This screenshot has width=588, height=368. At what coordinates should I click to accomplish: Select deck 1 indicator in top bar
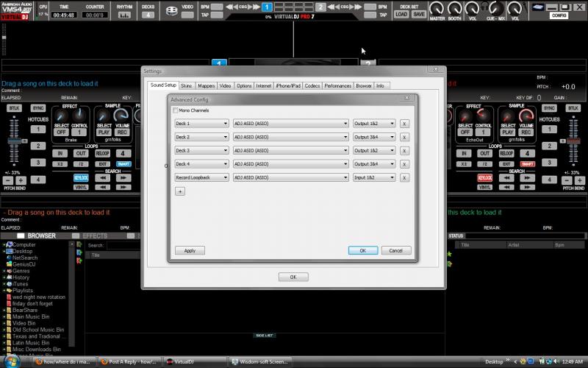267,7
